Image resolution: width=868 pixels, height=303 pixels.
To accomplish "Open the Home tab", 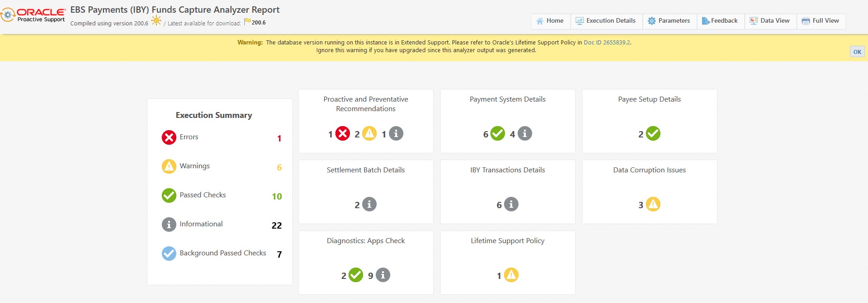I will coord(550,21).
